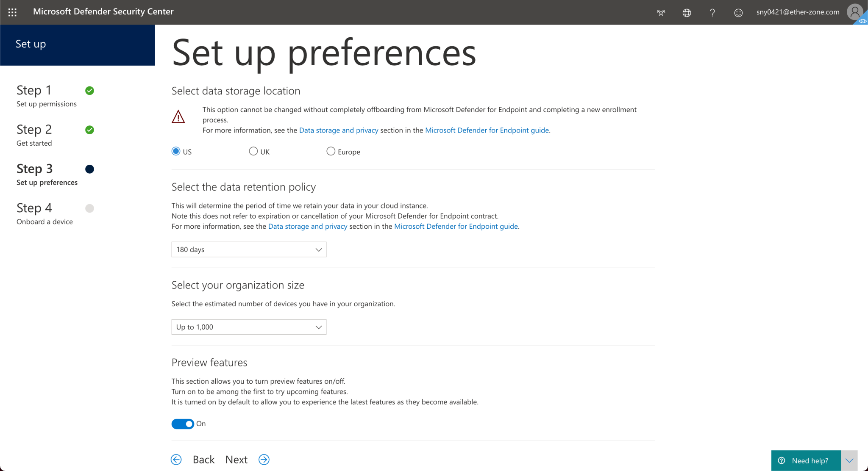The width and height of the screenshot is (868, 471).
Task: Click the community people icon in top bar
Action: click(x=661, y=12)
